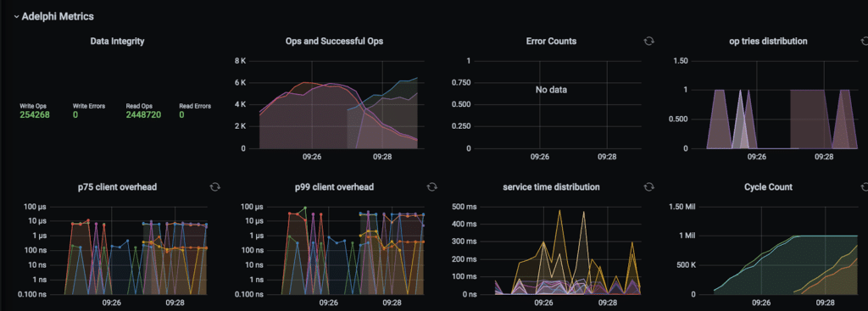Click refresh icon beside p75 client overhead
Screen dimensions: 868x311
coord(214,187)
